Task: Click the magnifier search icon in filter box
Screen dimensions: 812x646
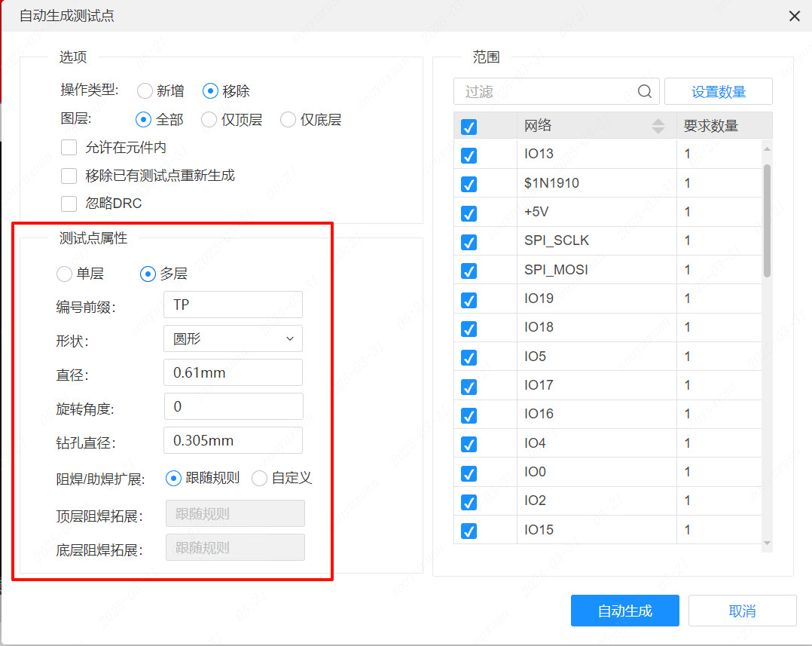Action: click(645, 90)
